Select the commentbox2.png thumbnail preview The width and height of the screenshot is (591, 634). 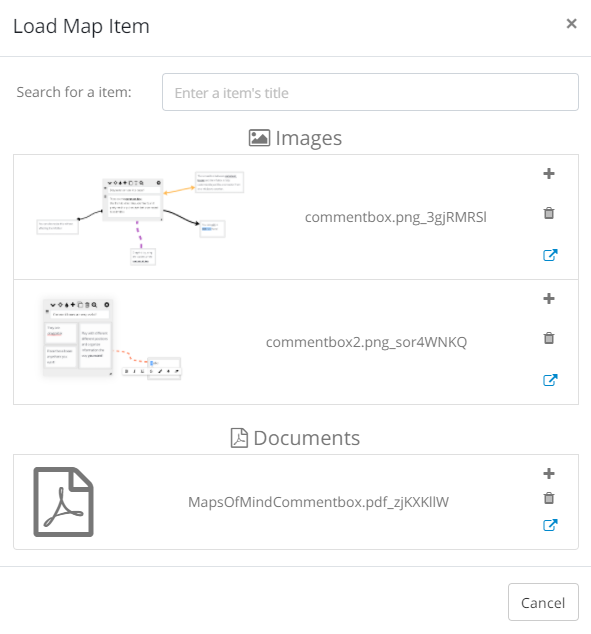click(112, 339)
